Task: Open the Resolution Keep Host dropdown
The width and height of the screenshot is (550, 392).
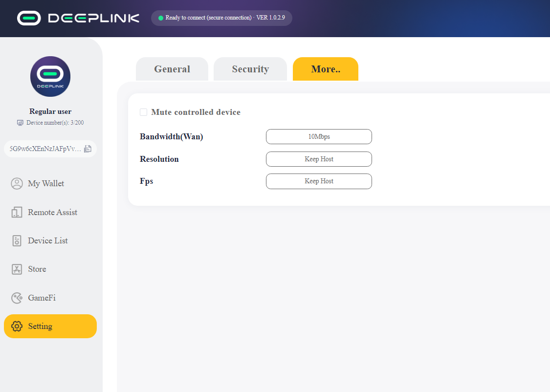Action: pyautogui.click(x=319, y=159)
